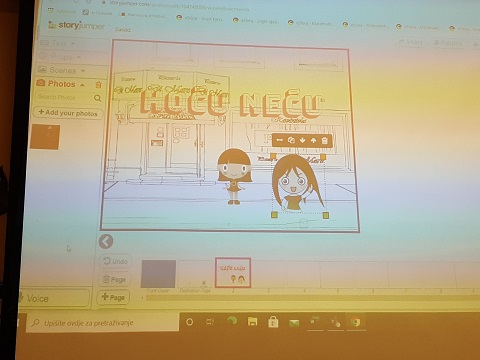
Task: Expand the Text panel section
Action: [x=58, y=43]
